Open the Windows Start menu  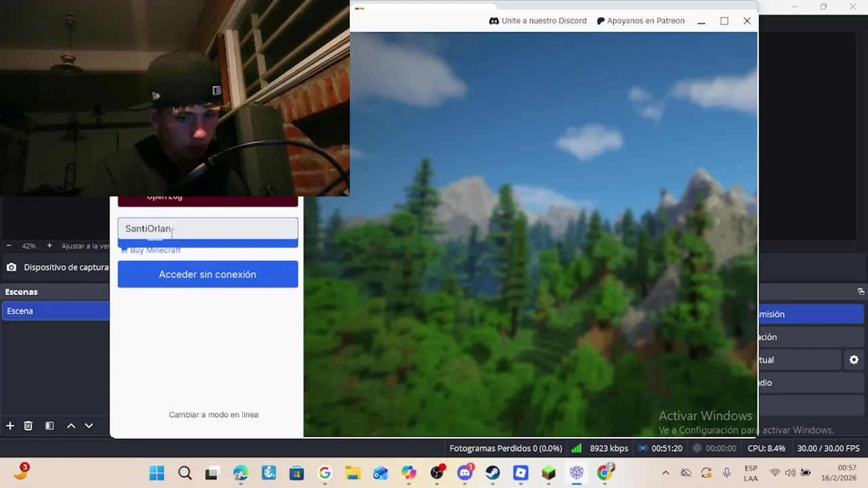[x=157, y=473]
